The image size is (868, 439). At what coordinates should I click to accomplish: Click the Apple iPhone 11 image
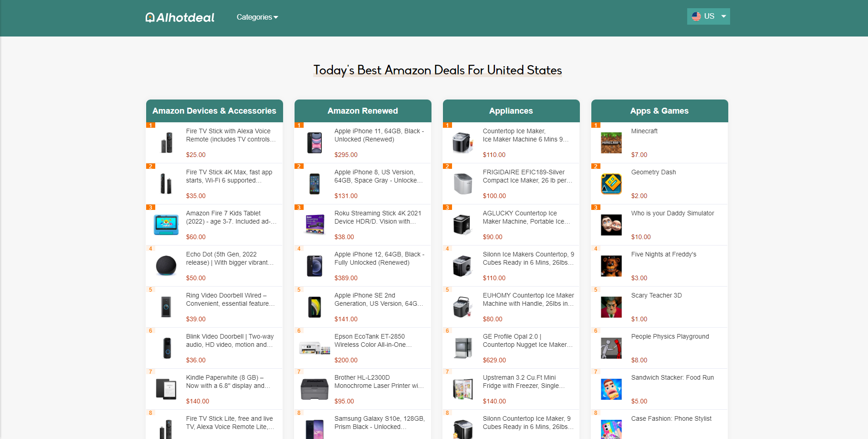pyautogui.click(x=315, y=143)
